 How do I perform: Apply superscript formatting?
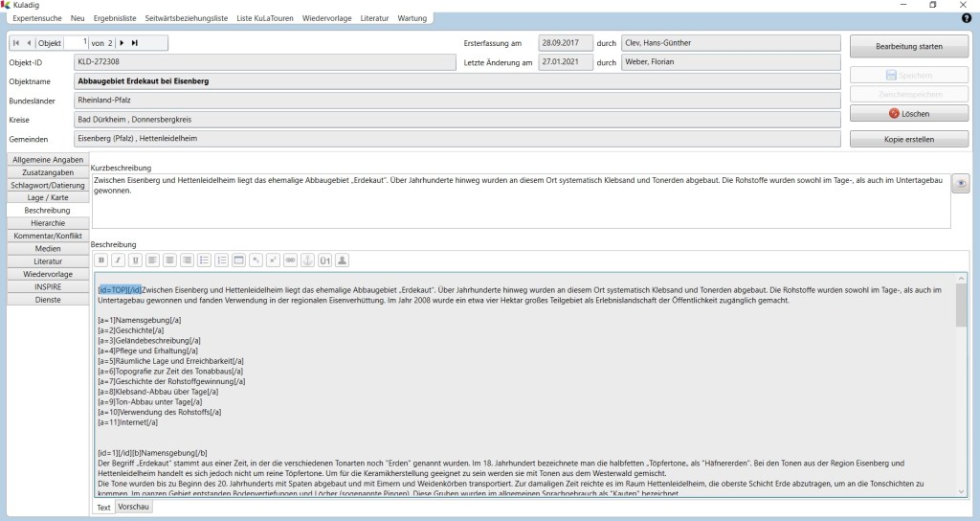click(x=273, y=260)
